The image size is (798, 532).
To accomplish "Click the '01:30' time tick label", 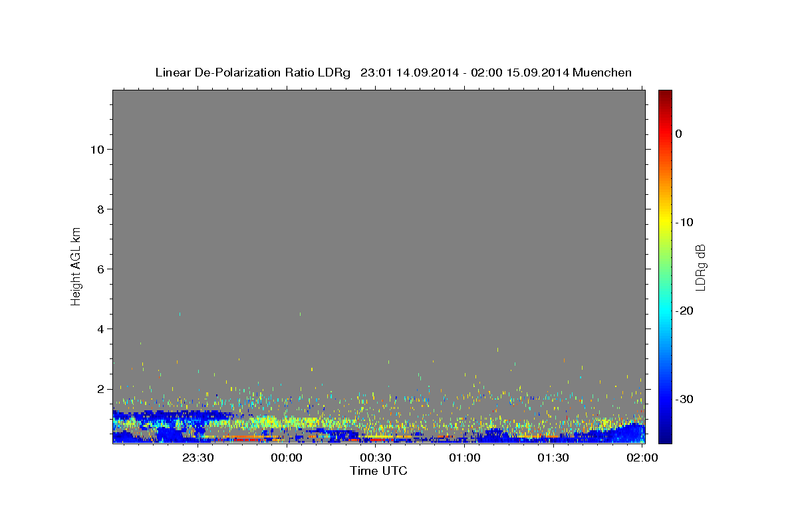I will tap(553, 458).
